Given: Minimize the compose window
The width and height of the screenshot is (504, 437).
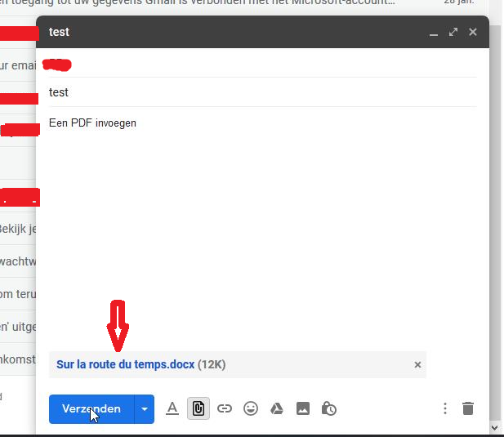Looking at the screenshot, I should click(x=435, y=33).
